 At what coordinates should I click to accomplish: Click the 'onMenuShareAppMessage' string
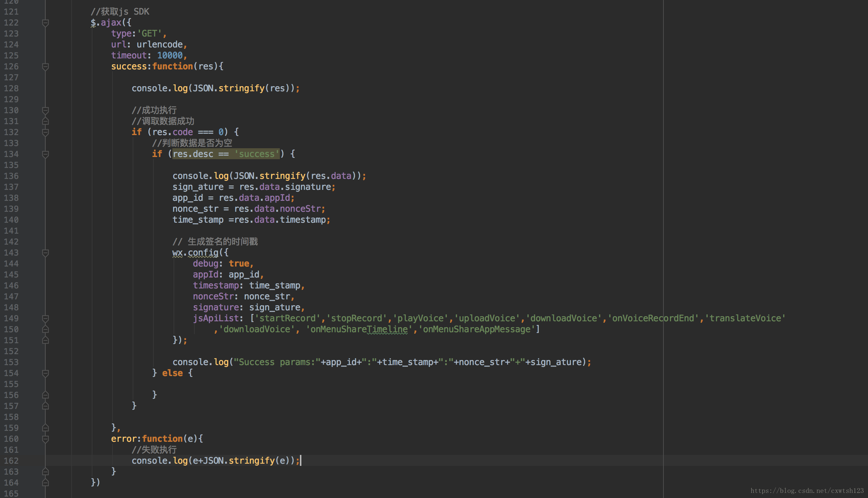click(x=477, y=329)
